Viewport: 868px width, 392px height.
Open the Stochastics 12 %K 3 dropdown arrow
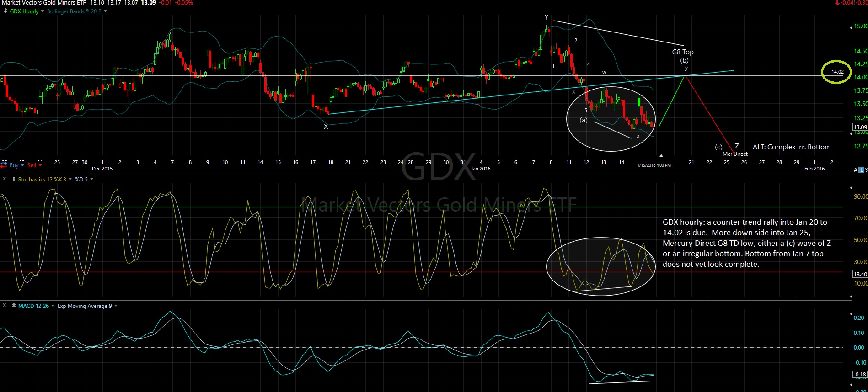70,179
